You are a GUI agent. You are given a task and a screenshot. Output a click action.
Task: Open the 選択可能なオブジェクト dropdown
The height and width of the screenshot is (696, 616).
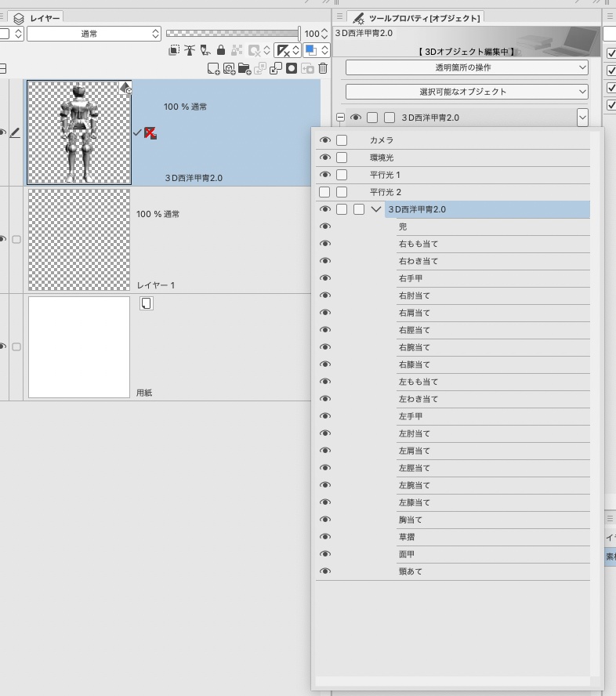(467, 92)
